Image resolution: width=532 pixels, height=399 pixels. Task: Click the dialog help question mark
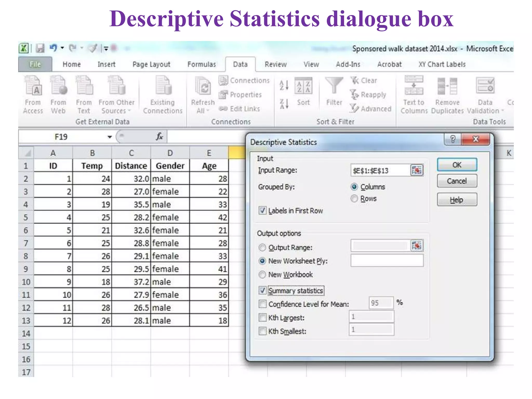tap(453, 139)
